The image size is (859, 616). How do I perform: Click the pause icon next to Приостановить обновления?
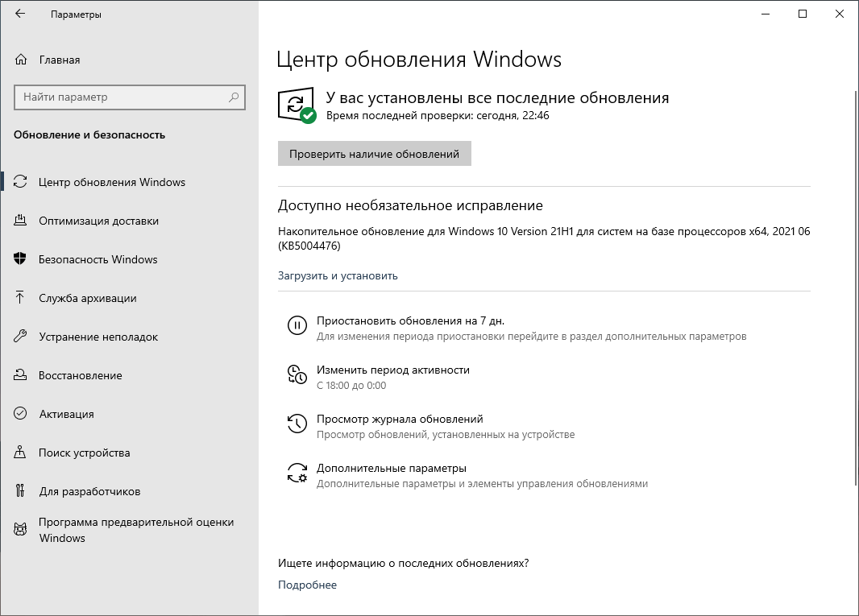coord(297,325)
